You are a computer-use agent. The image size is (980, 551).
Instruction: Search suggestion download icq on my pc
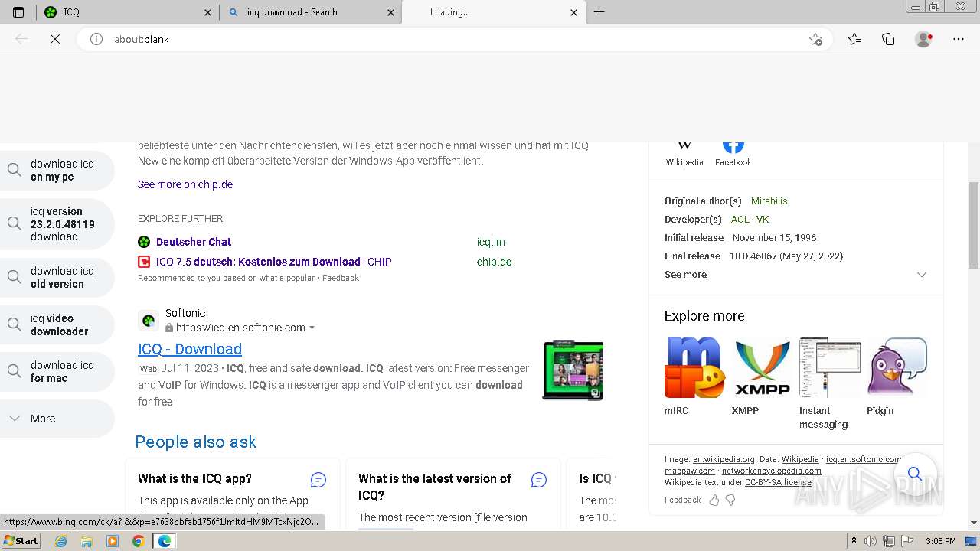[57, 171]
